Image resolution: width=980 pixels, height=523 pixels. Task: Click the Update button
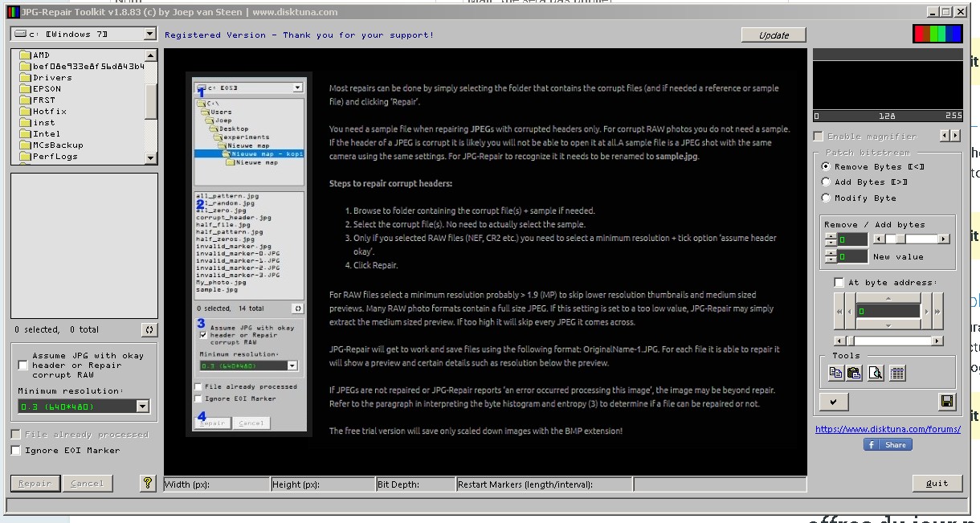[x=774, y=35]
